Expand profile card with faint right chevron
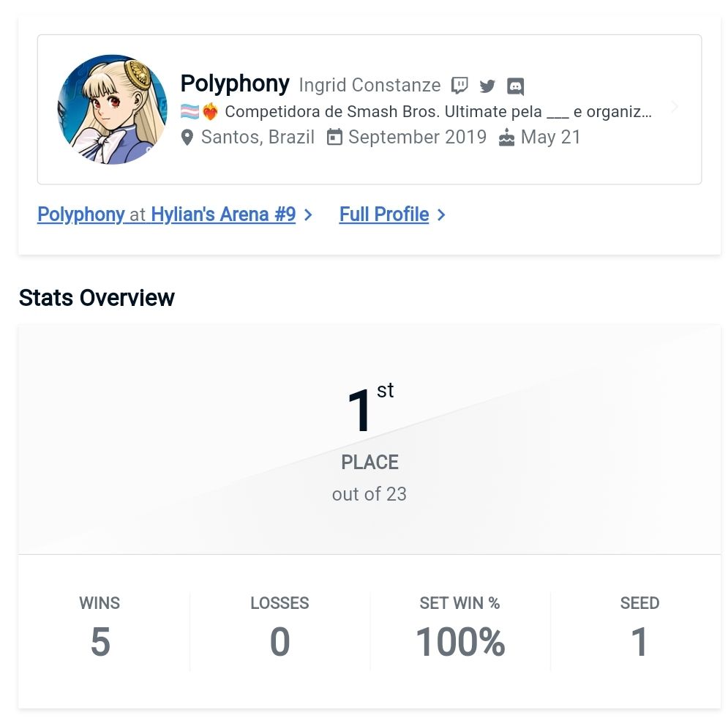The height and width of the screenshot is (718, 728). tap(675, 108)
